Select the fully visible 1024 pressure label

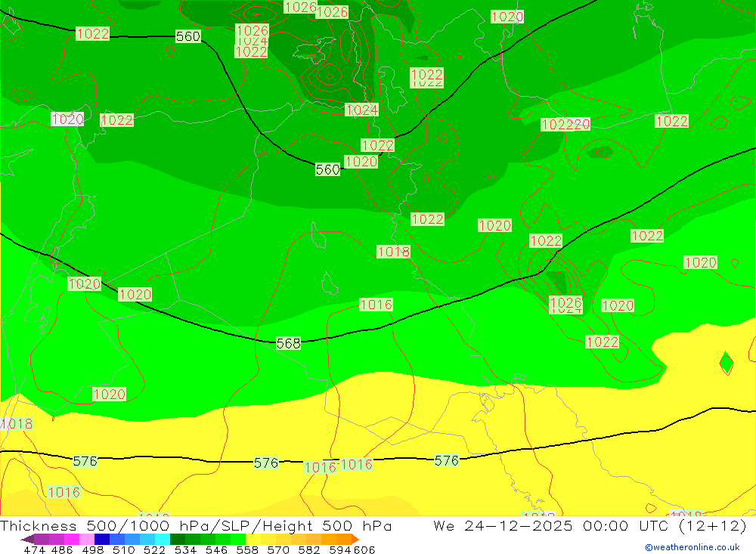point(361,110)
